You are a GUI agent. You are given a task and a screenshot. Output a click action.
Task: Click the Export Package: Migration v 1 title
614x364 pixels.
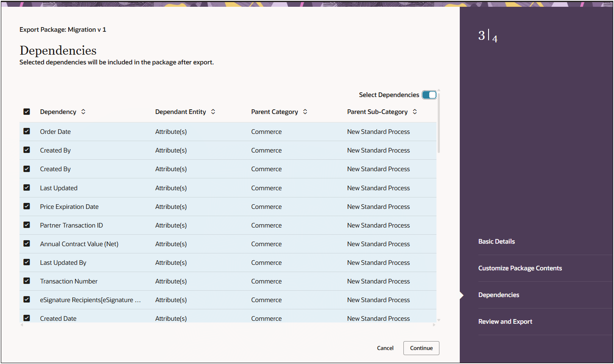63,30
